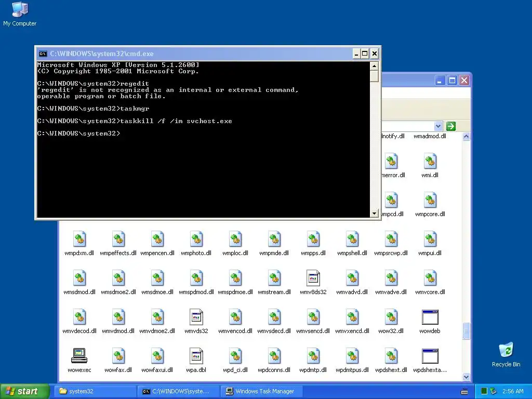The width and height of the screenshot is (532, 399).
Task: Switch to system32 taskbar button
Action: pos(96,391)
